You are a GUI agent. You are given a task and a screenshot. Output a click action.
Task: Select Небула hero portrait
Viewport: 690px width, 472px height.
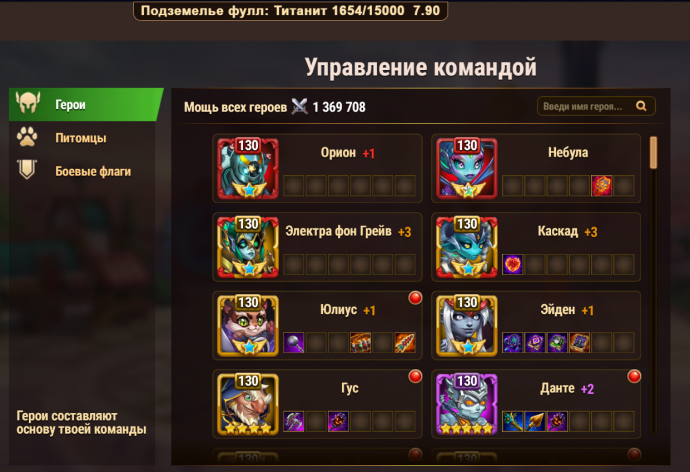pyautogui.click(x=466, y=168)
